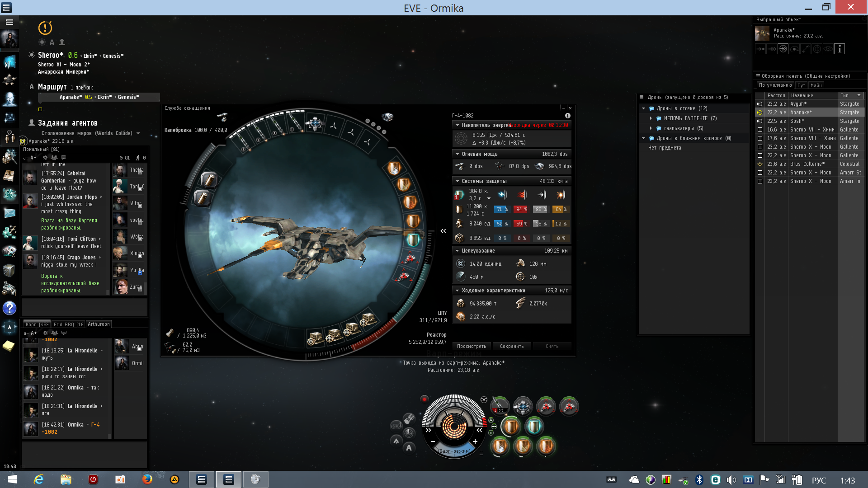
Task: Click the Сохранить button in fitting window
Action: tap(512, 346)
